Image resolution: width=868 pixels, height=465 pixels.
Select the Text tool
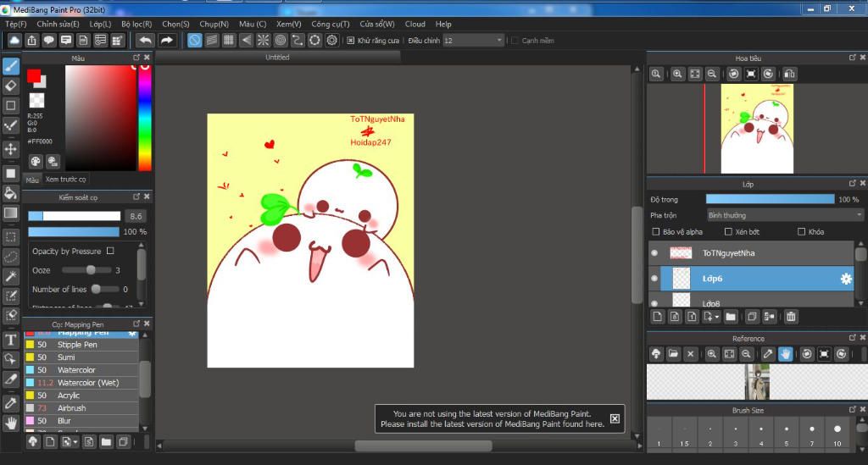pos(10,340)
